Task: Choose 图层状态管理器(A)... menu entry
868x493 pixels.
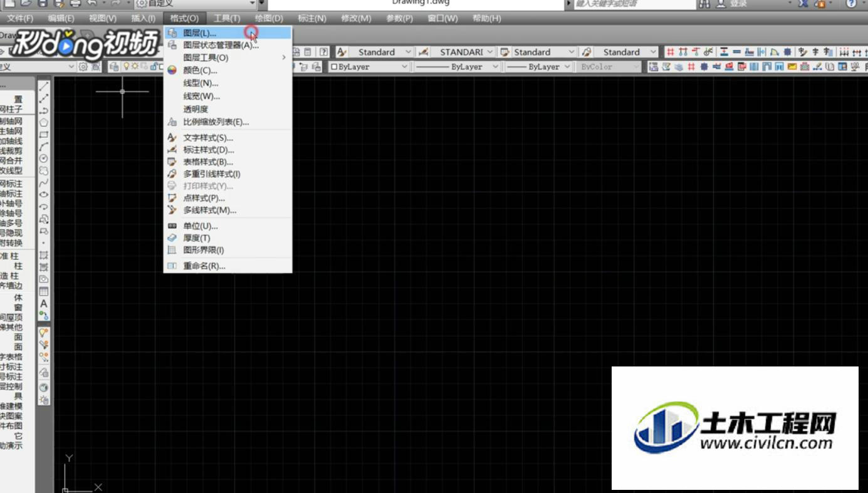Action: tap(228, 45)
